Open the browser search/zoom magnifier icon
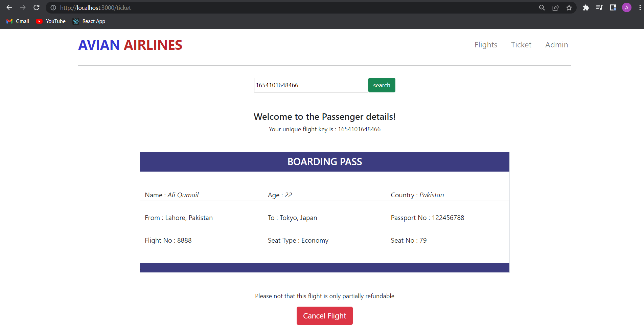 [x=542, y=7]
